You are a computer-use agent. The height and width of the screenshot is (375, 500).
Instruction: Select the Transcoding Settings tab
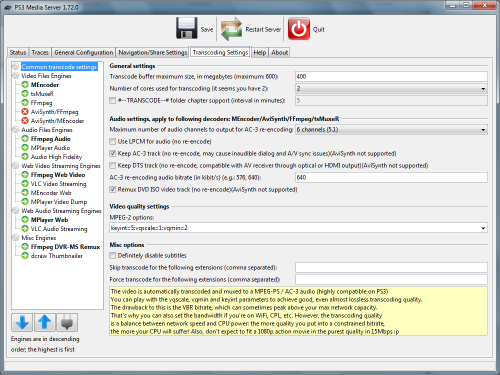pos(220,52)
